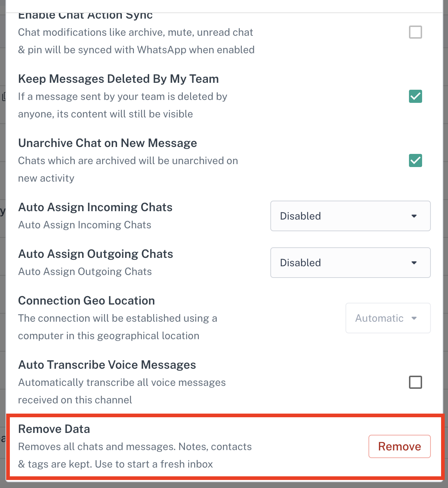The height and width of the screenshot is (488, 448).
Task: Click the Auto Assign Outgoing Chats heading
Action: tap(96, 254)
